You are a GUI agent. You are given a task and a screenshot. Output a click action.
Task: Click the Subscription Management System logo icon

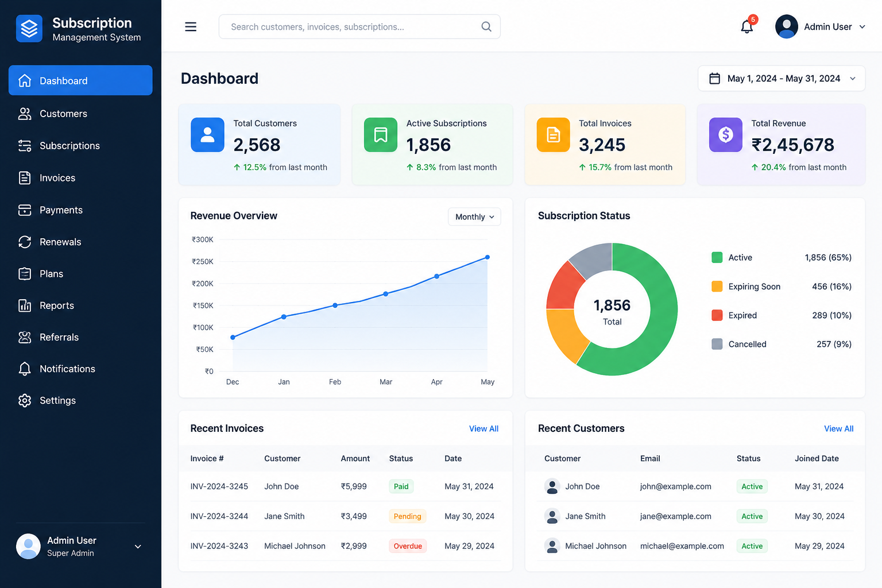pos(29,29)
